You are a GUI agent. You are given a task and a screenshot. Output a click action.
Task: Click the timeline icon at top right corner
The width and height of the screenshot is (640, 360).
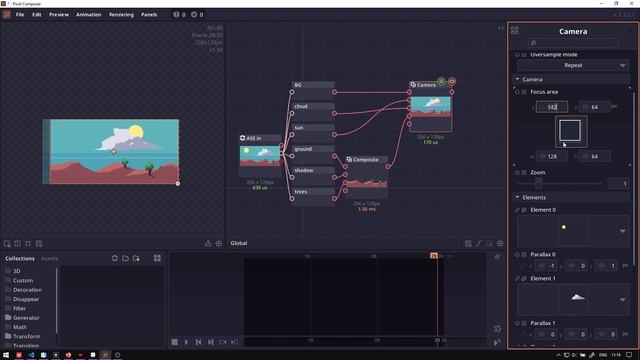coord(497,257)
